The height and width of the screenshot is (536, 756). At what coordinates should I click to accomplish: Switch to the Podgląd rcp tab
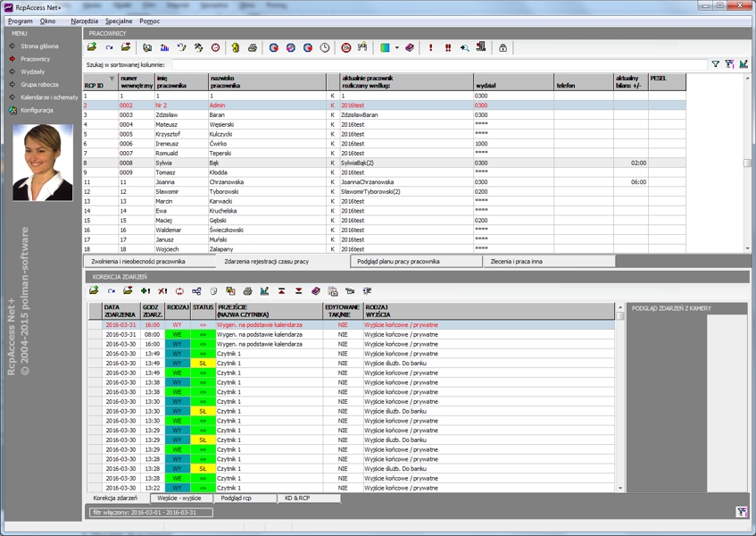237,498
